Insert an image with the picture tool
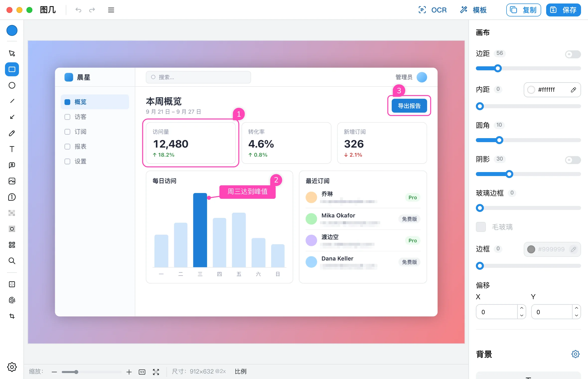This screenshot has height=379, width=588. pos(12,181)
